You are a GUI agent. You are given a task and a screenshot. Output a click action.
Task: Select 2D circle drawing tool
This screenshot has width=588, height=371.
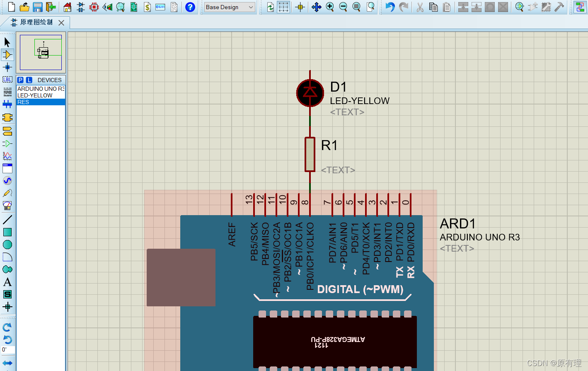tap(7, 245)
